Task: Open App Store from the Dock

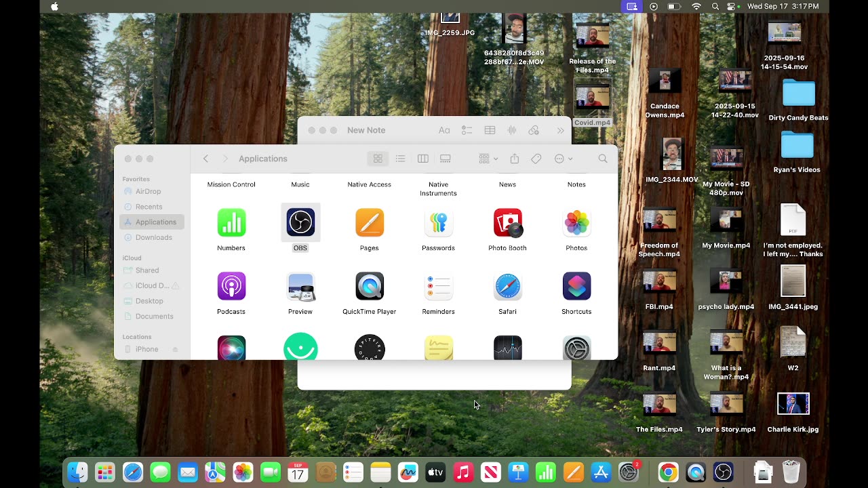Action: tap(601, 472)
